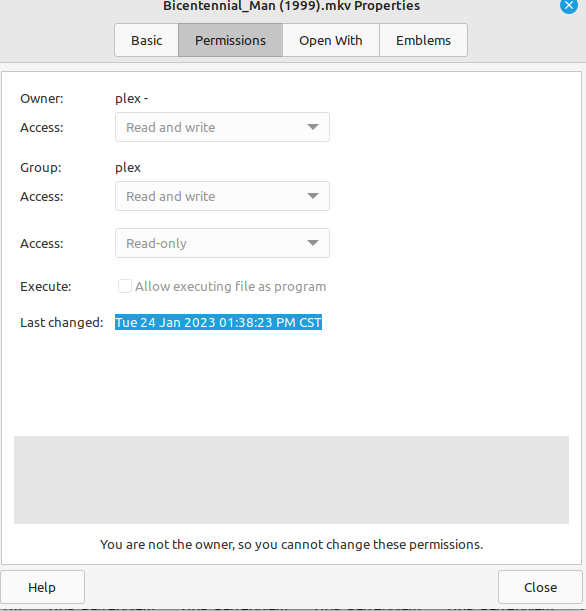This screenshot has height=611, width=586.
Task: Open the Group Read and write combo box
Action: (222, 196)
